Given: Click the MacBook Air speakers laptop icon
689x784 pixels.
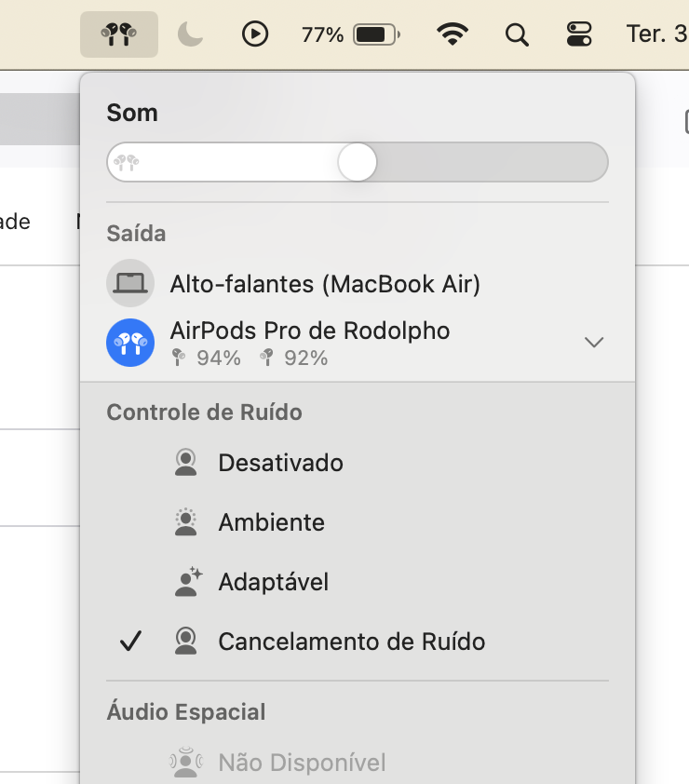Looking at the screenshot, I should coord(130,283).
